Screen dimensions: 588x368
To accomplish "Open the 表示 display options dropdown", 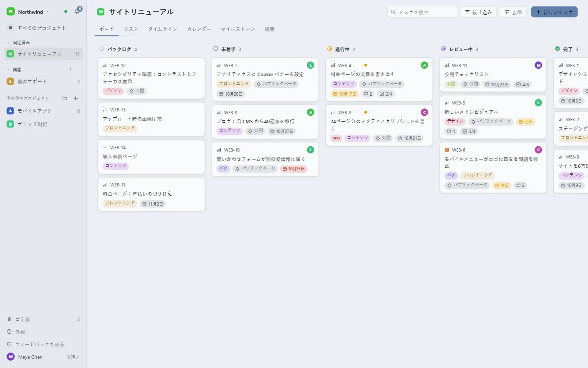I will 513,12.
